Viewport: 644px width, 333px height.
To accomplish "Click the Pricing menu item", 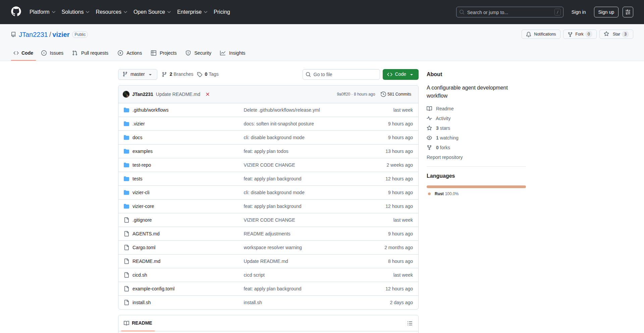I will (x=222, y=12).
